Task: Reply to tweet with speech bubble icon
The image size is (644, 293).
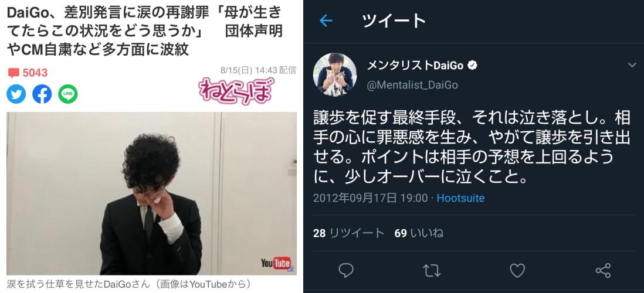Action: coord(346,270)
